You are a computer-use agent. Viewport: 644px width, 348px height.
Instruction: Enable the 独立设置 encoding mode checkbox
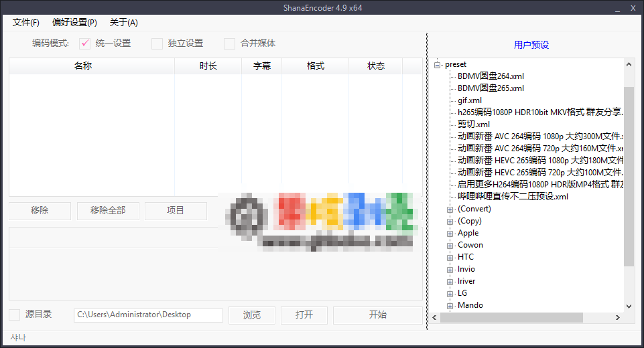pos(157,43)
